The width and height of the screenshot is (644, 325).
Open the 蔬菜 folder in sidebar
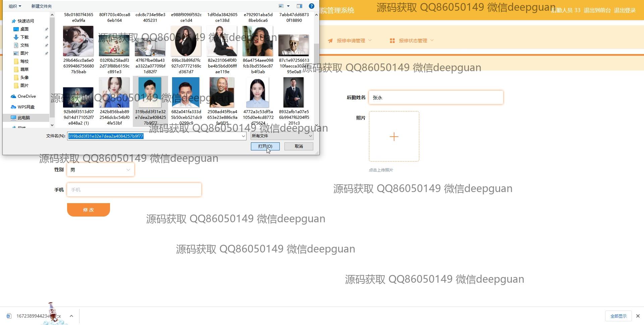pyautogui.click(x=24, y=69)
